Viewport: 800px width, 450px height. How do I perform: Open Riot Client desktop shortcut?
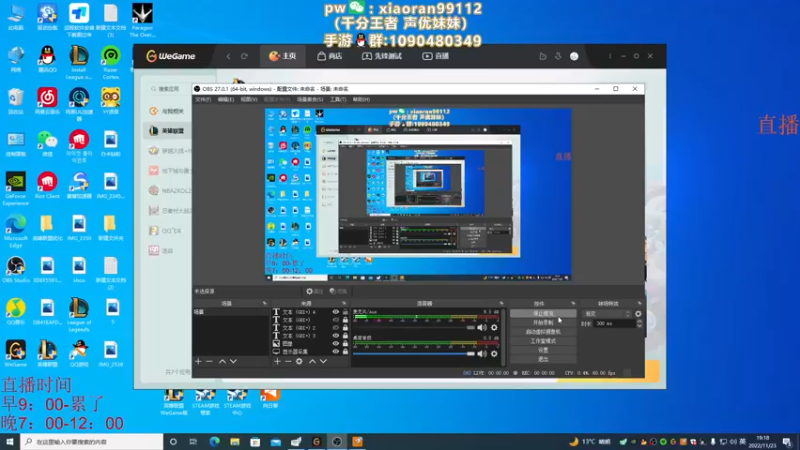coord(47,185)
